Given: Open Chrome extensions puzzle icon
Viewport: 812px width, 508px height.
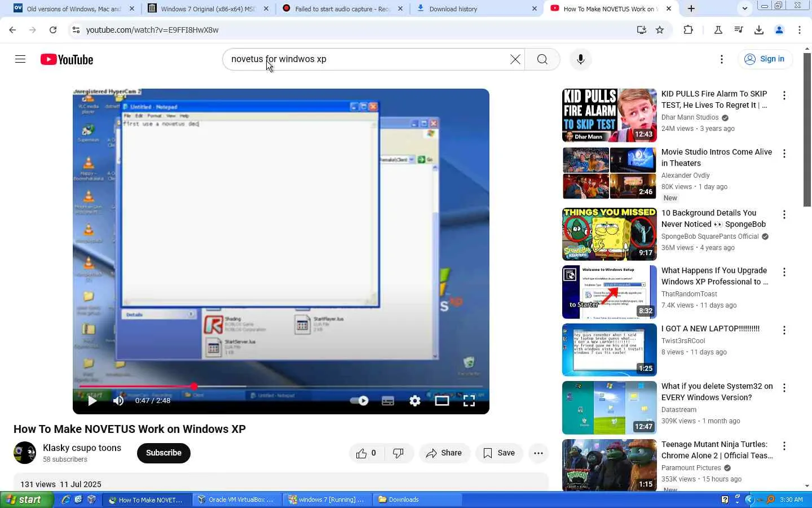Looking at the screenshot, I should tap(688, 30).
